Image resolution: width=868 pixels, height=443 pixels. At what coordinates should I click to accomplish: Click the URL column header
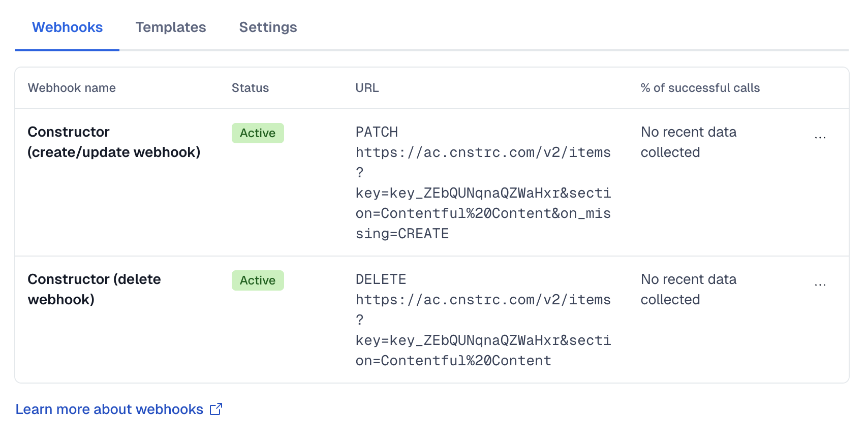pos(367,88)
